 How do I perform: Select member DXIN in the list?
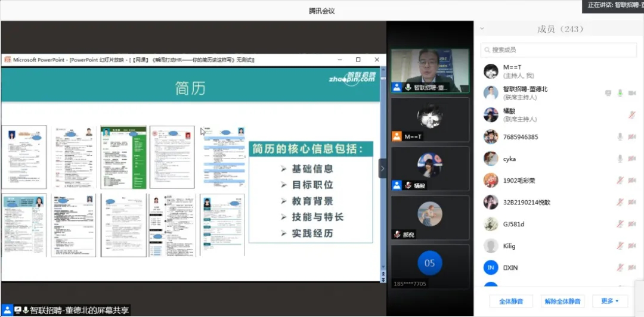point(510,268)
